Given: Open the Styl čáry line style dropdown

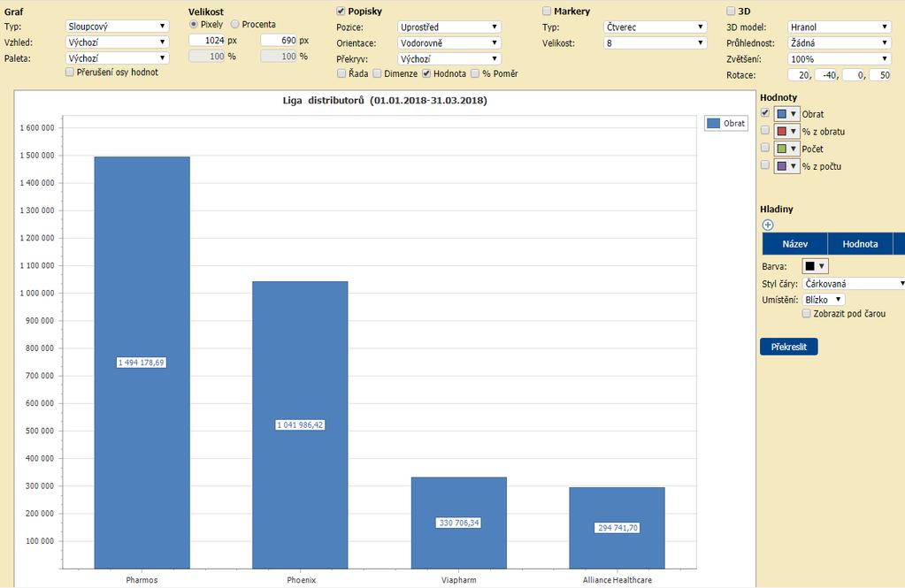Looking at the screenshot, I should pyautogui.click(x=854, y=284).
